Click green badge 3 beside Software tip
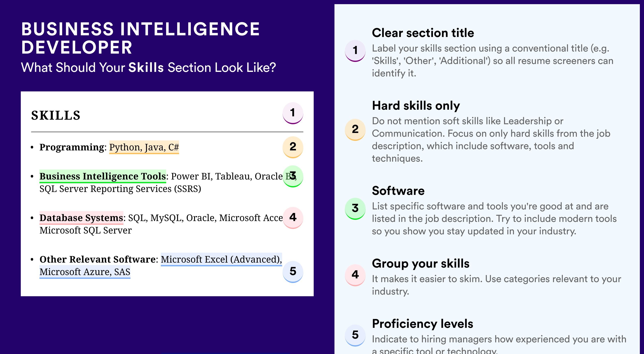Image resolution: width=644 pixels, height=354 pixels. coord(355,209)
